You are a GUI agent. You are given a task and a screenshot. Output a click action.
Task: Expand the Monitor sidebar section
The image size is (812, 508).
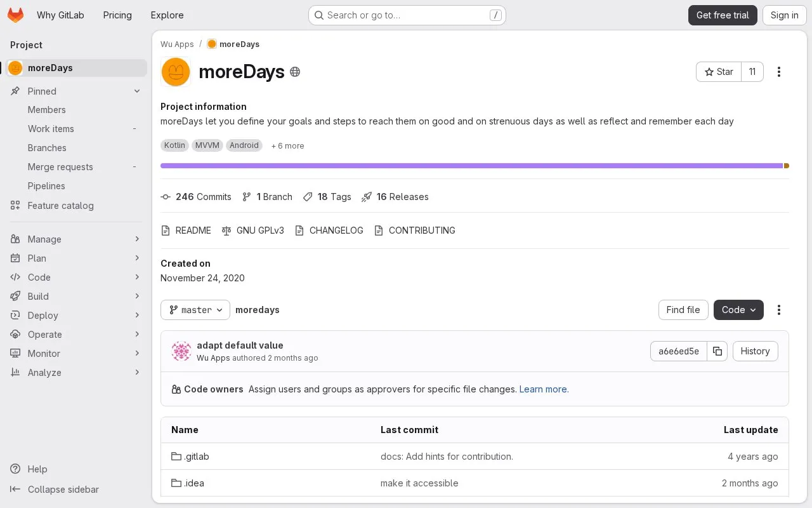[76, 354]
